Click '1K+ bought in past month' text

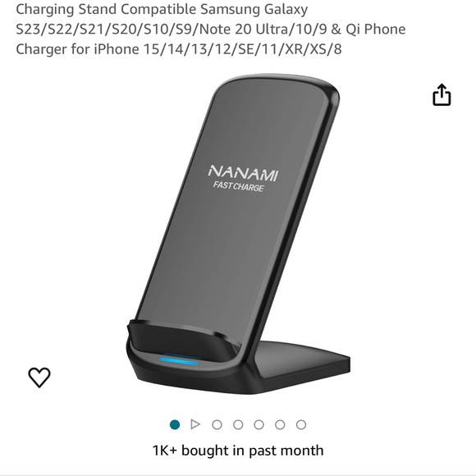238,451
